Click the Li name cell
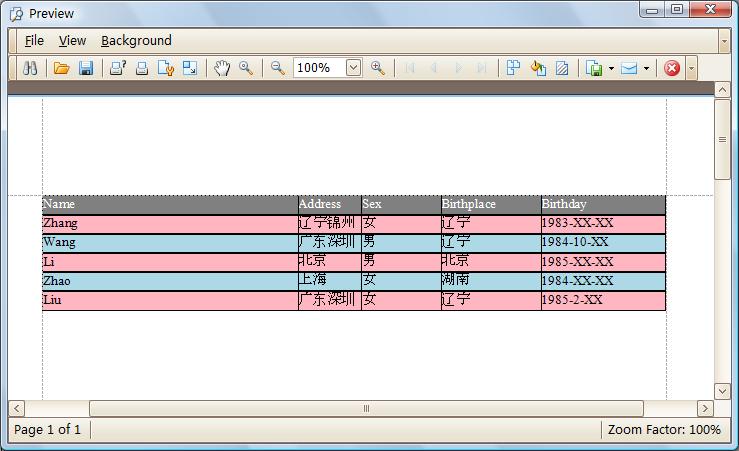This screenshot has width=739, height=451. pos(170,262)
